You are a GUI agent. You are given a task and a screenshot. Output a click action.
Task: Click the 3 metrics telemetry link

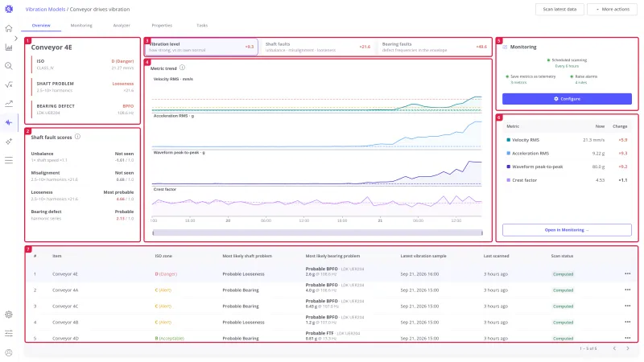(x=518, y=83)
